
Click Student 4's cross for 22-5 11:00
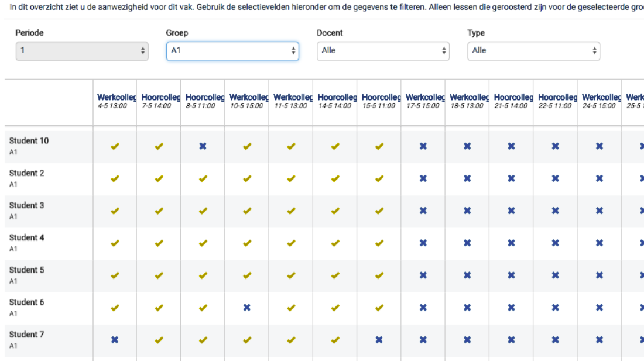[x=555, y=243]
